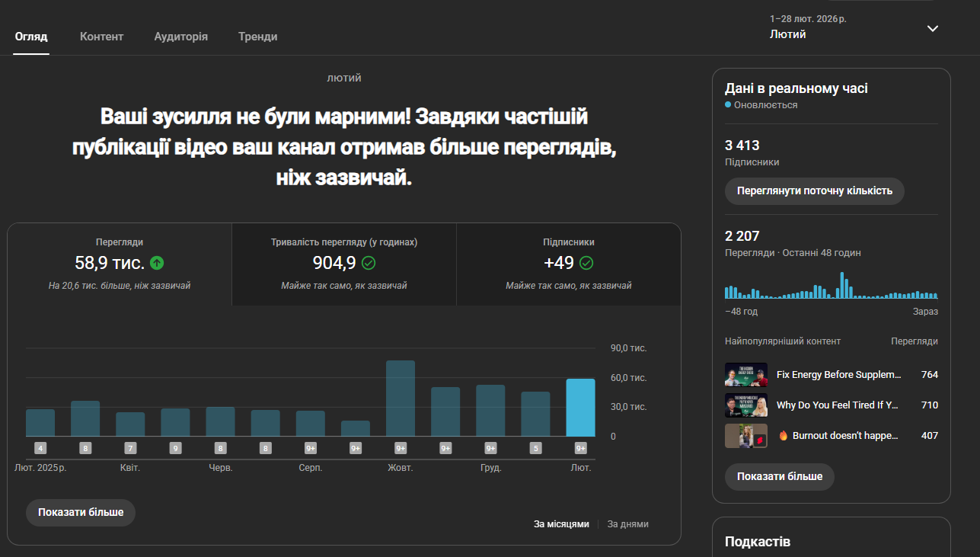Click the last-48-hours views mini bar chart
Viewport: 980px width, 557px height.
(x=832, y=285)
